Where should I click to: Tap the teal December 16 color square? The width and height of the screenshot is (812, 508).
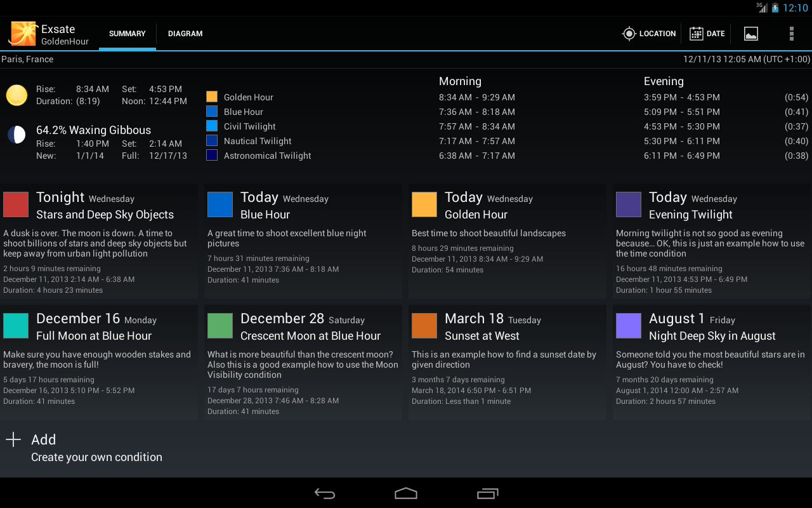point(16,326)
